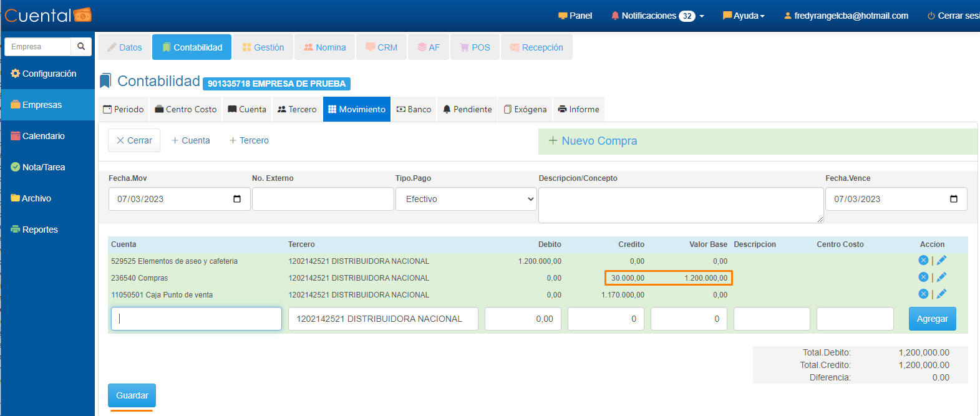Image resolution: width=980 pixels, height=416 pixels.
Task: Click the Descripcion/Concepto text area
Action: tap(680, 205)
